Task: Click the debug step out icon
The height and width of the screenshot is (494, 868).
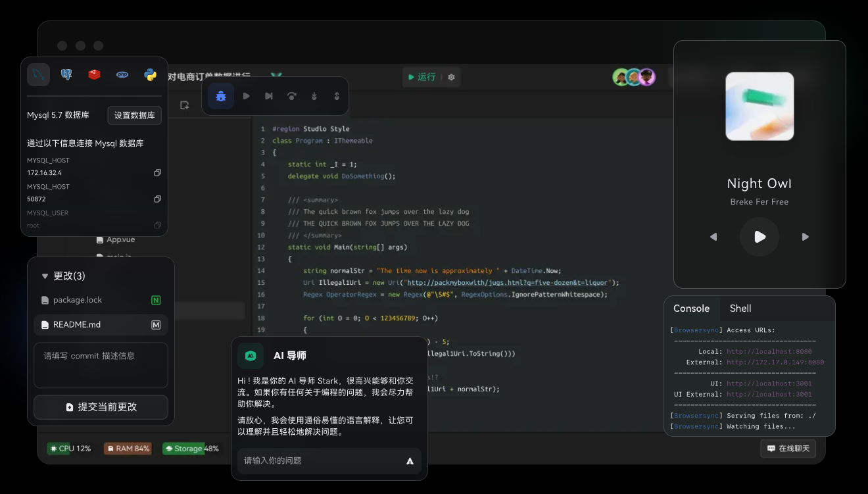Action: [x=337, y=96]
